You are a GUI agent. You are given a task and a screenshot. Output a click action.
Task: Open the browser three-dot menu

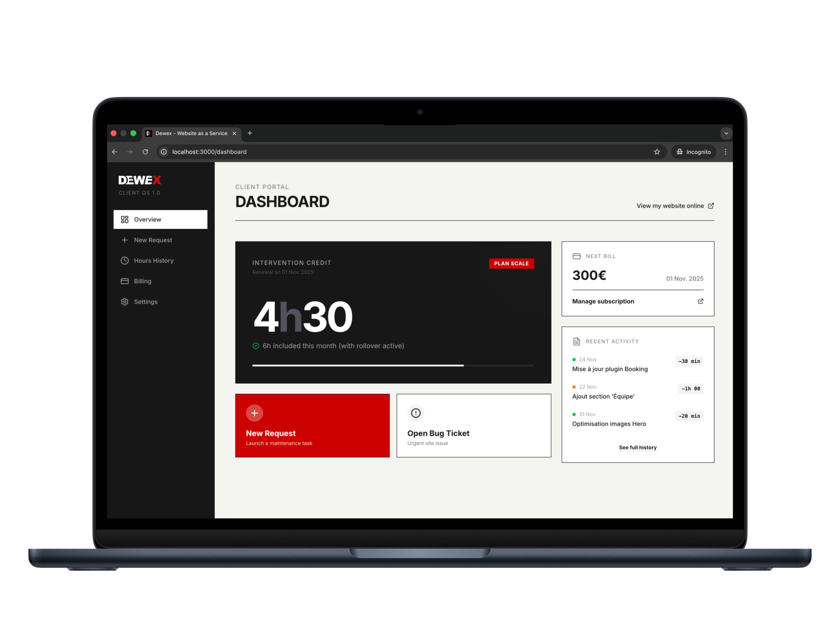725,152
